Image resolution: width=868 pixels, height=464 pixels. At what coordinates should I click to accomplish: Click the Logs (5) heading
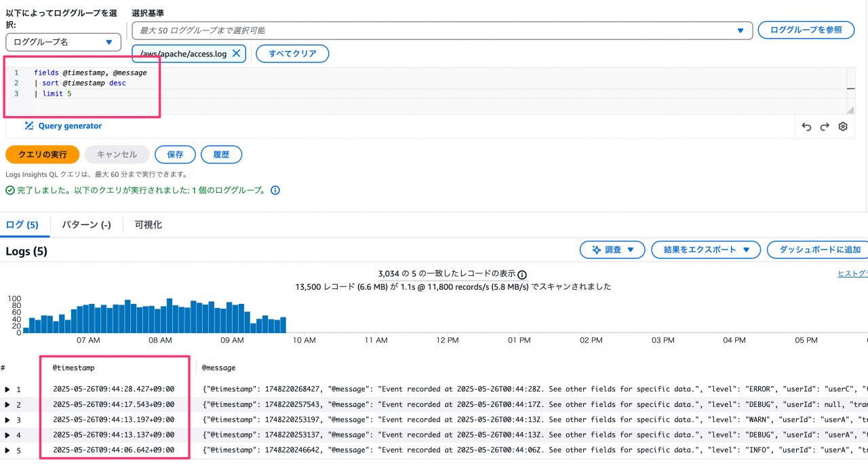26,252
